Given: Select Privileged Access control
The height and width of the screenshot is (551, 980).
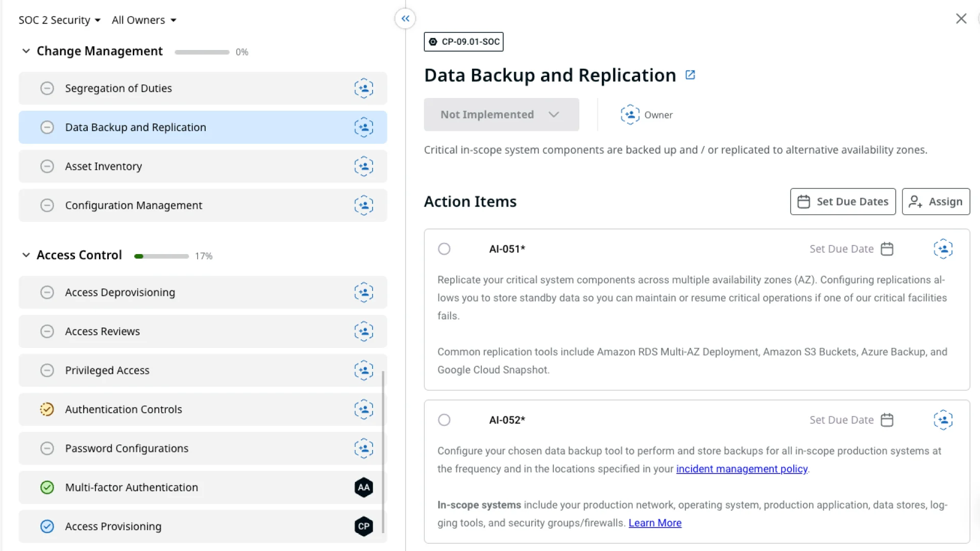Looking at the screenshot, I should [x=107, y=370].
